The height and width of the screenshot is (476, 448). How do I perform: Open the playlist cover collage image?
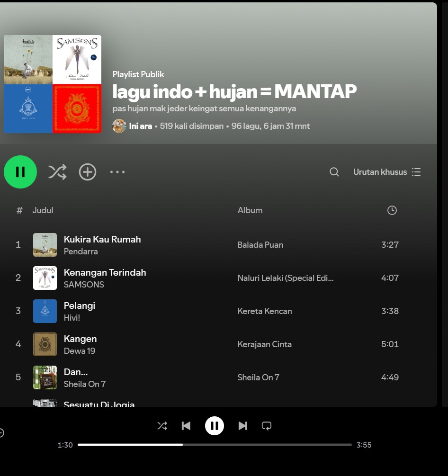pos(53,84)
